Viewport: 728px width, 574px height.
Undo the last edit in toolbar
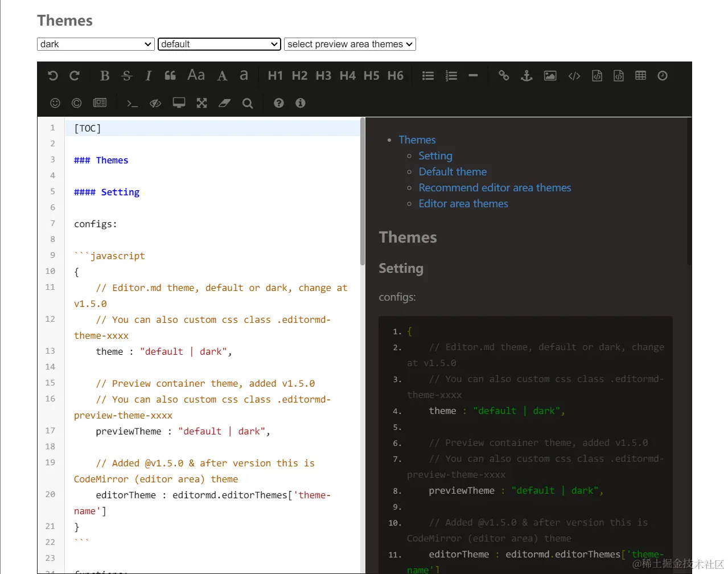point(53,76)
